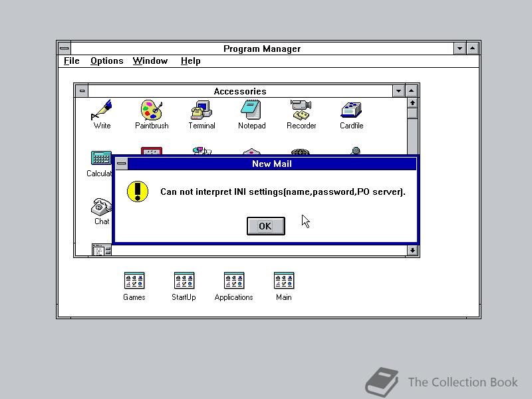Open the Options menu
Viewport: 532px width, 399px height.
(106, 61)
